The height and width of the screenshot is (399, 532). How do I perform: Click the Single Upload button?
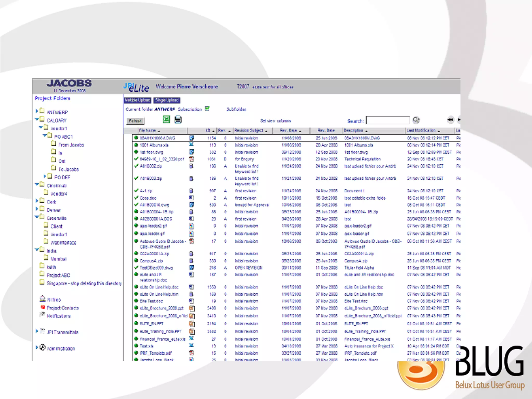click(x=167, y=100)
